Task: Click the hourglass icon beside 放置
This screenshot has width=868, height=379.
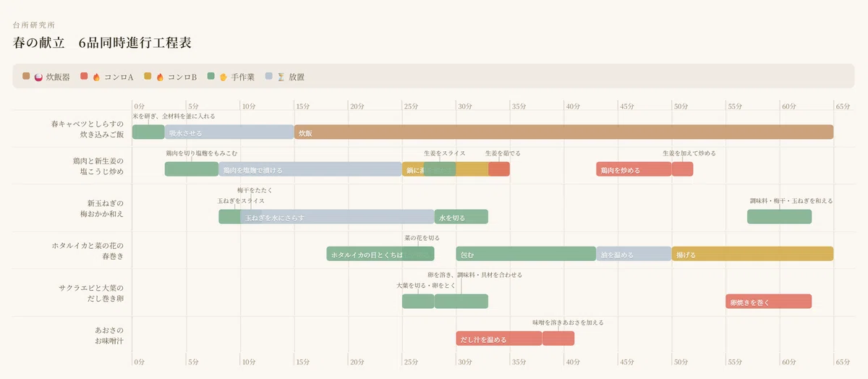Action: point(281,76)
